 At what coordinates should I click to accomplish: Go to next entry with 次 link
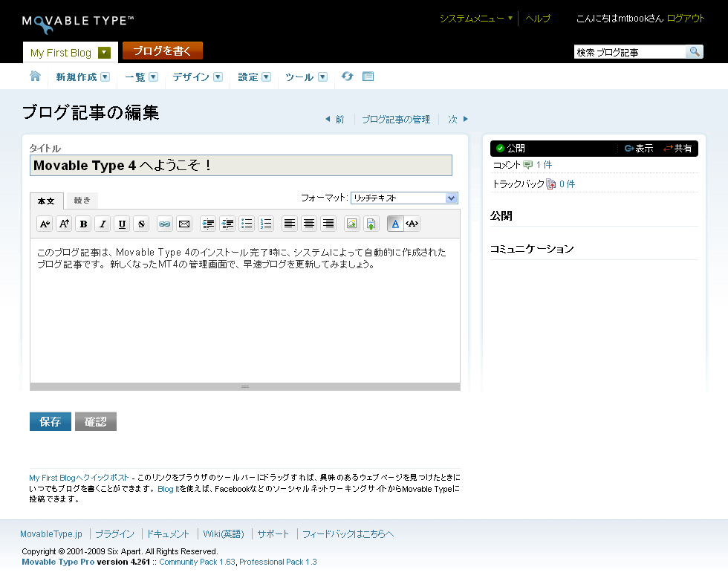[x=458, y=120]
